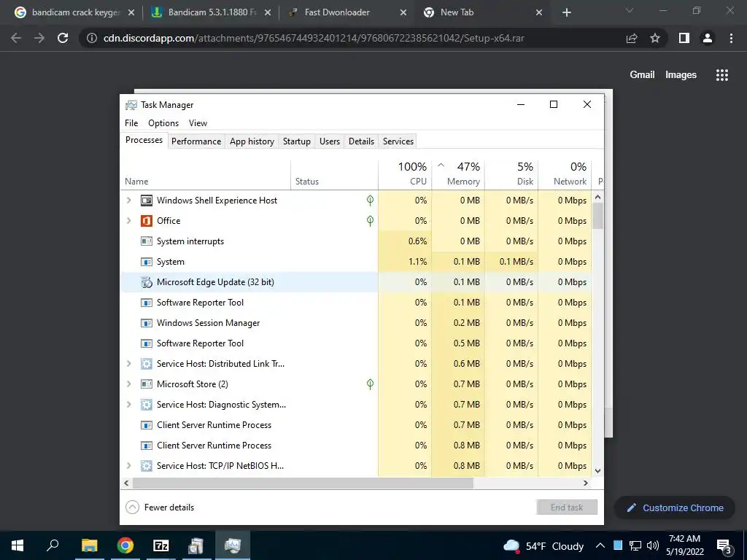Image resolution: width=747 pixels, height=560 pixels.
Task: Open Gmail link
Action: tap(642, 75)
